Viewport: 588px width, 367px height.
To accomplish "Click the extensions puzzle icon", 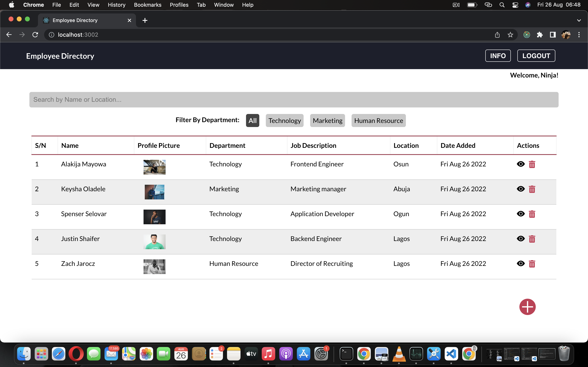I will 540,35.
